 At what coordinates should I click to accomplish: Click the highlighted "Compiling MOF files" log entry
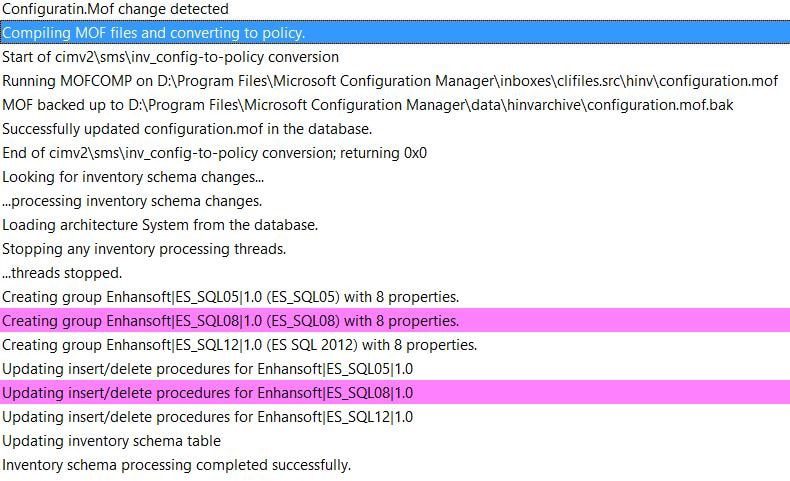(x=154, y=33)
